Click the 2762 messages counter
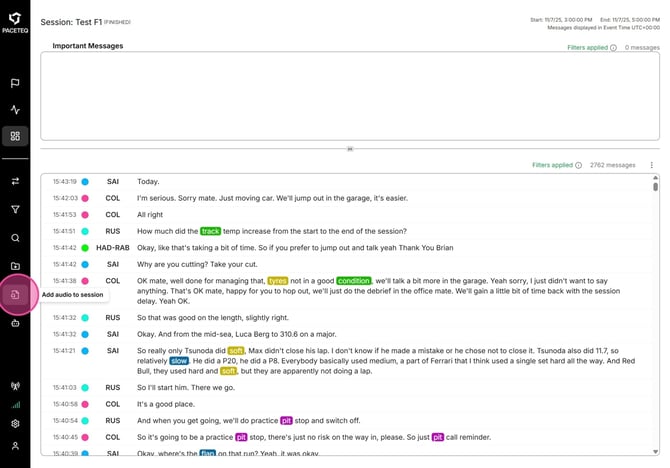Viewport: 670px width, 468px height. 612,165
